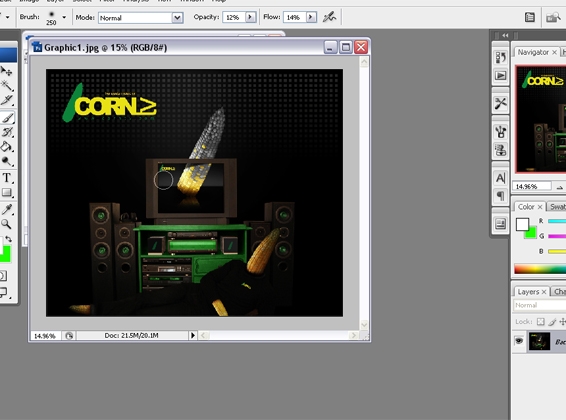Hide the Background layer with eye icon
The height and width of the screenshot is (420, 566).
pyautogui.click(x=519, y=341)
